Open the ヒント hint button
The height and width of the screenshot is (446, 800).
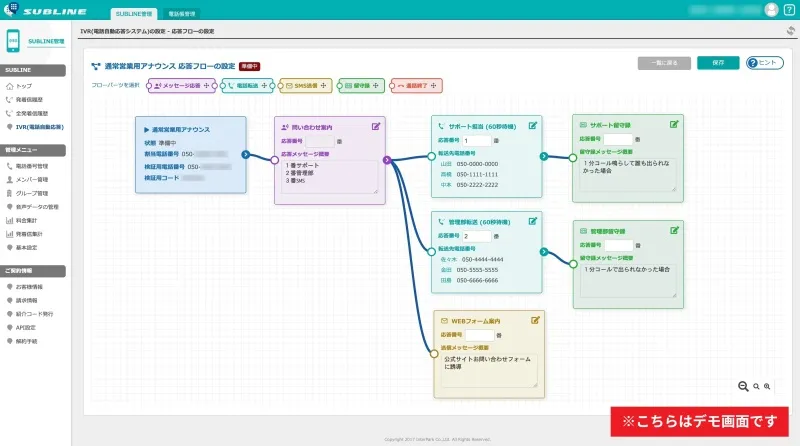point(764,63)
